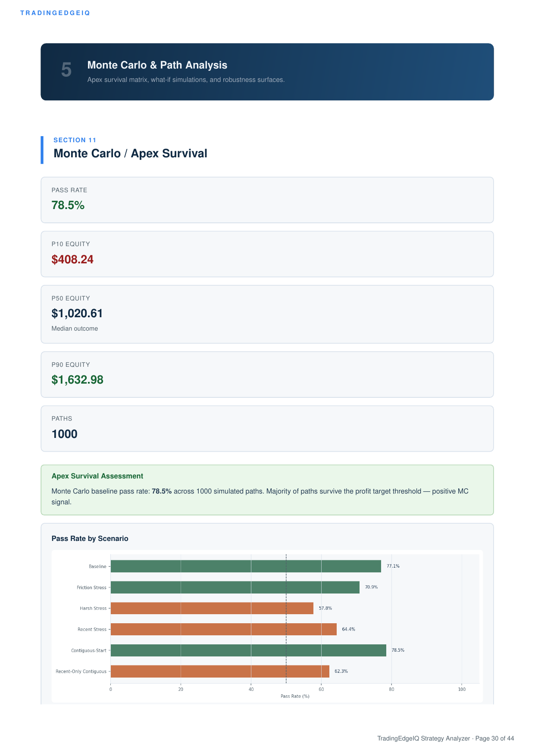
Task: Click the 62.3% bar value label
Action: 341,671
